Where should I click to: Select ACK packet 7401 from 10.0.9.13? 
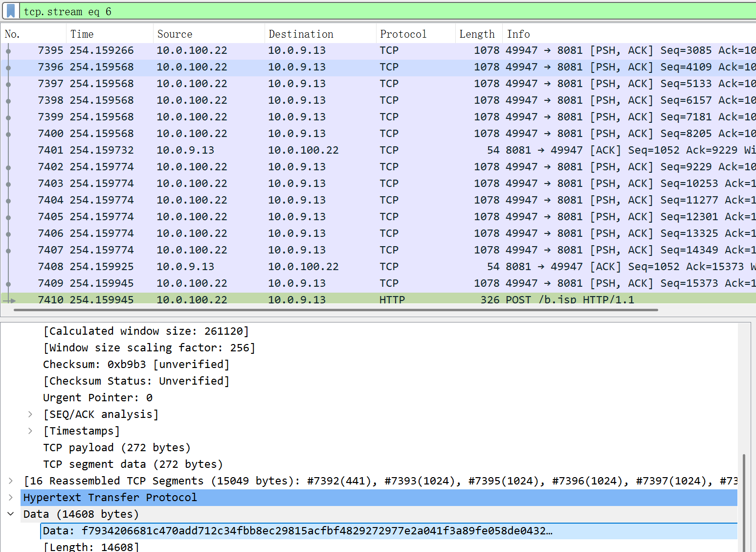click(x=378, y=150)
